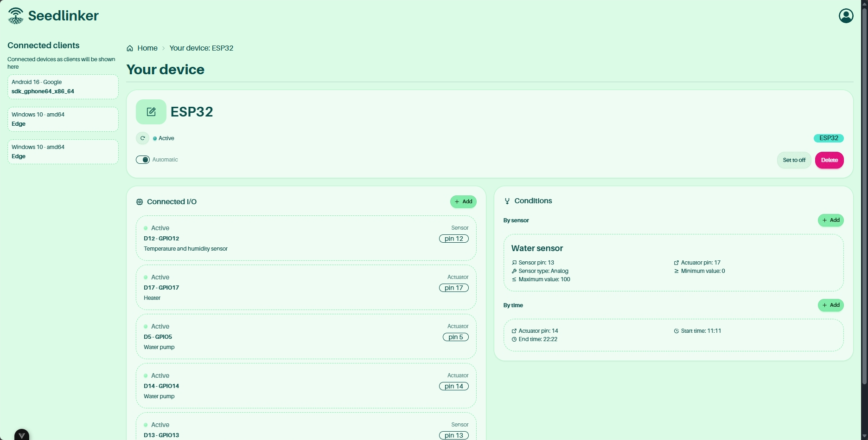Click the home icon in breadcrumb
Image resolution: width=868 pixels, height=440 pixels.
(130, 48)
